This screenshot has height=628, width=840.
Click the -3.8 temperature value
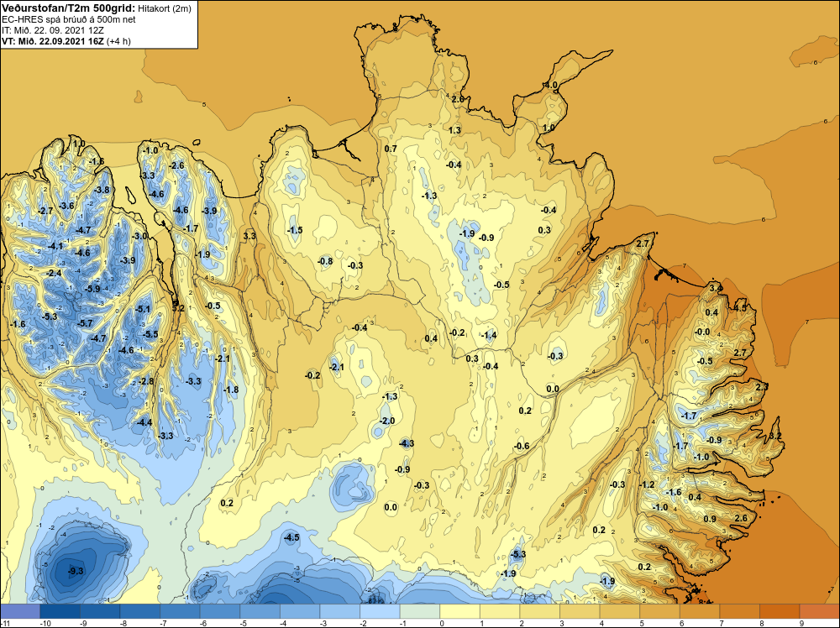(x=102, y=190)
